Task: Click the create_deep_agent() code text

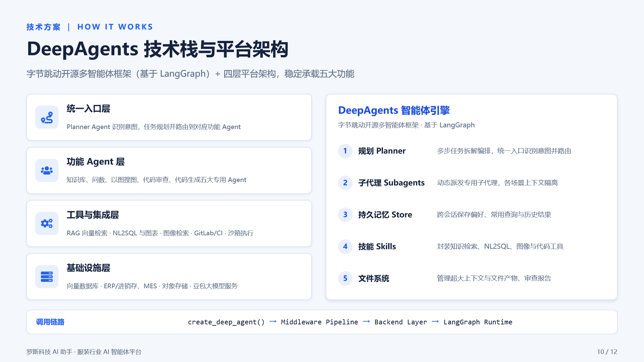Action: [x=226, y=322]
